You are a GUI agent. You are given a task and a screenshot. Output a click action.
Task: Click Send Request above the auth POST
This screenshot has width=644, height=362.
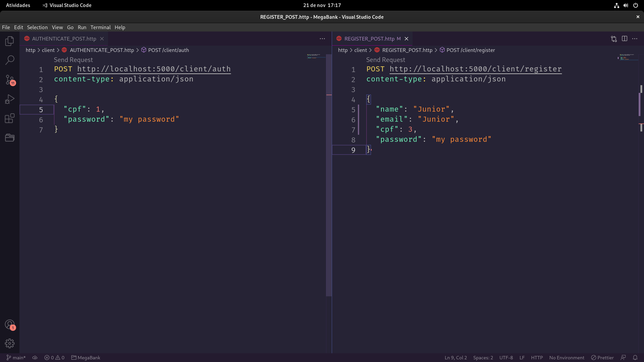tap(73, 60)
